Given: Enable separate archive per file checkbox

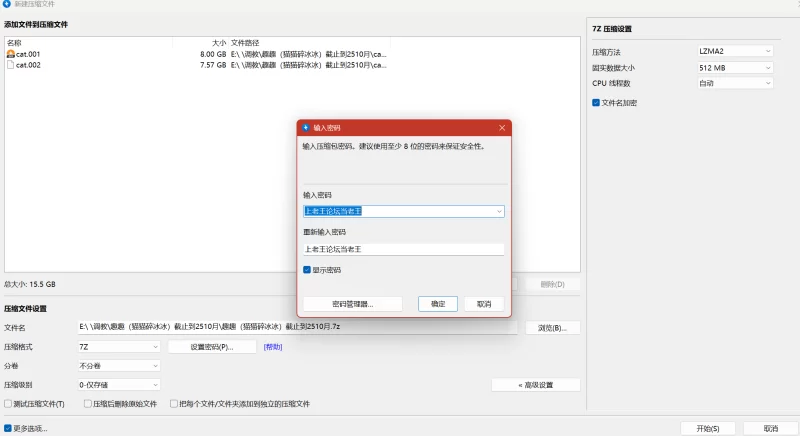Looking at the screenshot, I should tap(174, 403).
